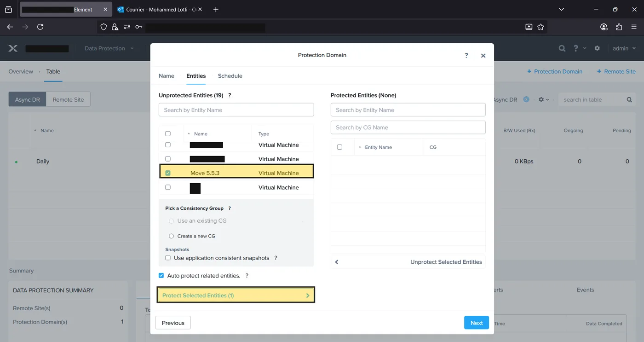Uncheck the Move 5.5.3 checkbox
The image size is (644, 342).
pos(168,173)
